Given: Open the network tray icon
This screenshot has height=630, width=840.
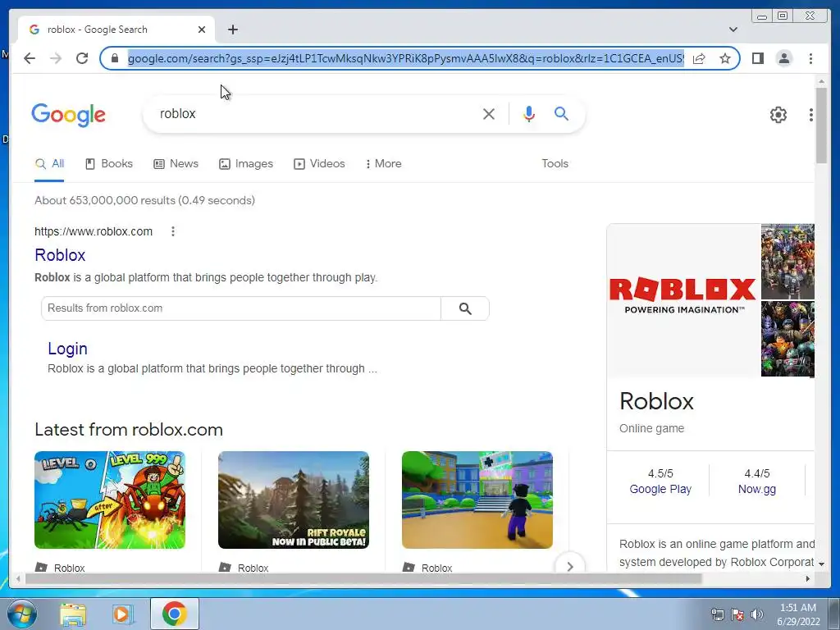Looking at the screenshot, I should 717,614.
